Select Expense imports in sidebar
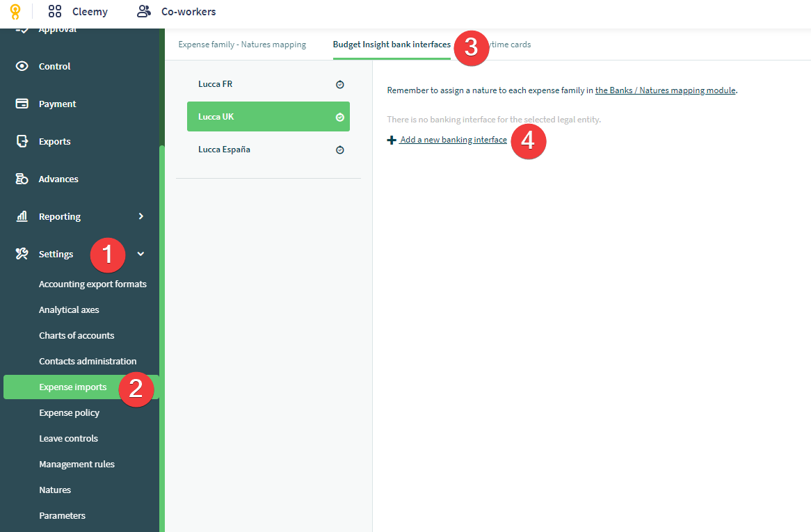 coord(81,387)
